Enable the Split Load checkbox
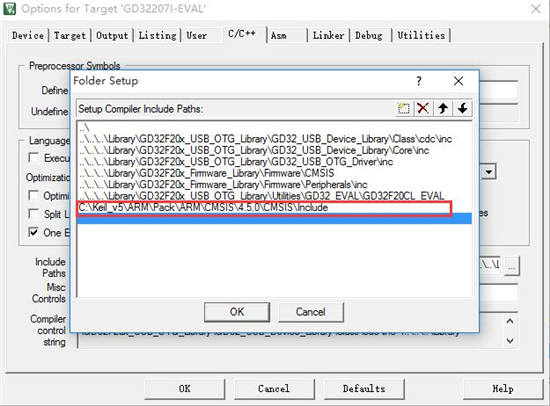 (33, 213)
